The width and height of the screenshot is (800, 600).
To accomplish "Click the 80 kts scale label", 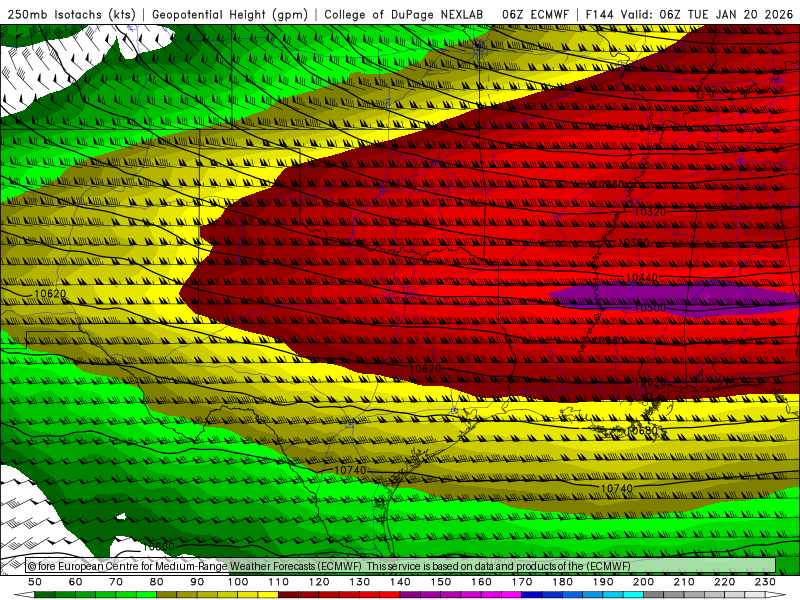I will click(x=156, y=582).
